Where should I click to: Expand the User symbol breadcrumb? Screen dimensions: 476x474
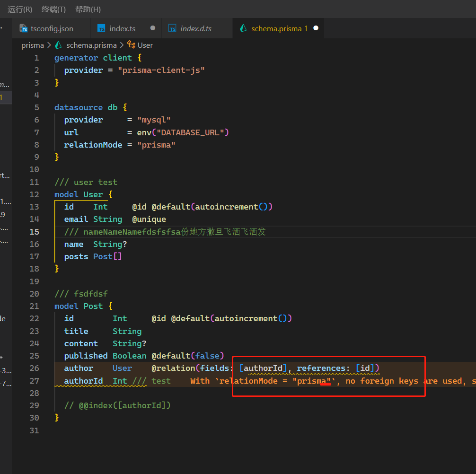145,45
